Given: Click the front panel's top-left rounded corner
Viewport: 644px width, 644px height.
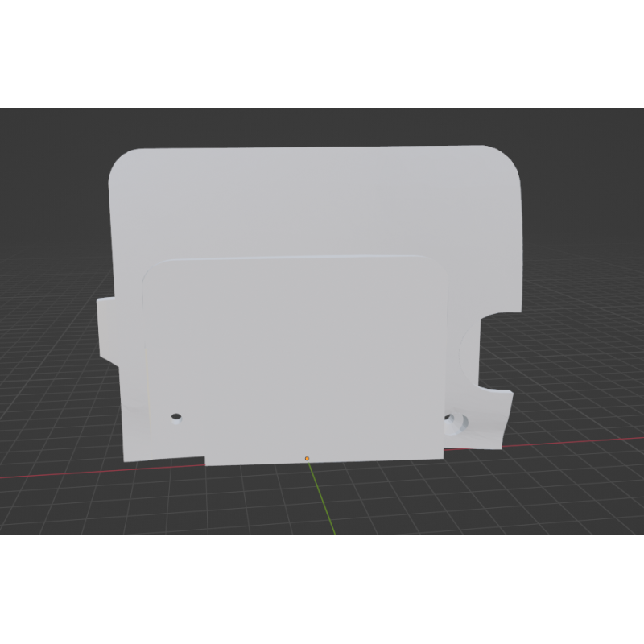Looking at the screenshot, I should [x=153, y=270].
